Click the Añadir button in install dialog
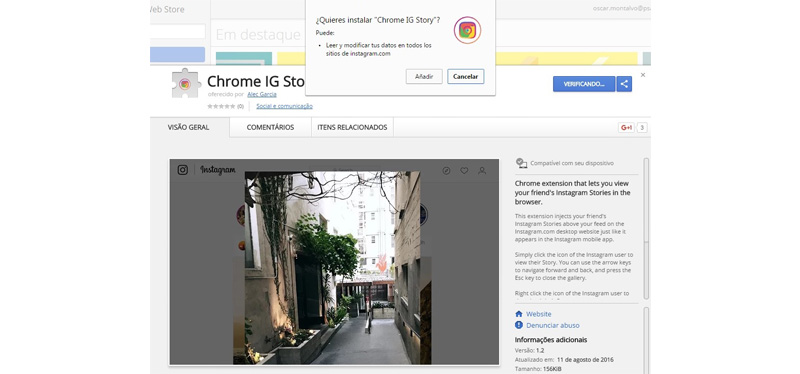800x374 pixels. pyautogui.click(x=424, y=77)
